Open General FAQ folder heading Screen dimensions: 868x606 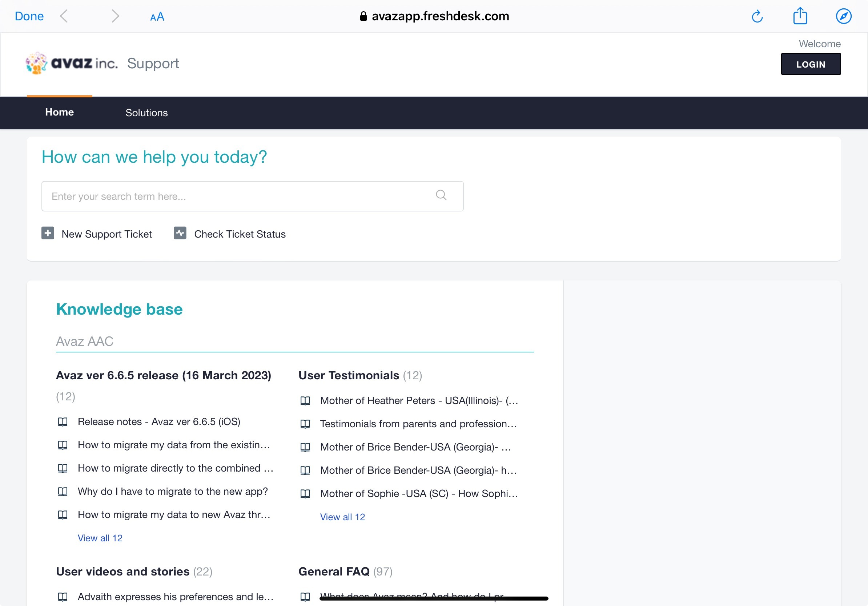334,571
